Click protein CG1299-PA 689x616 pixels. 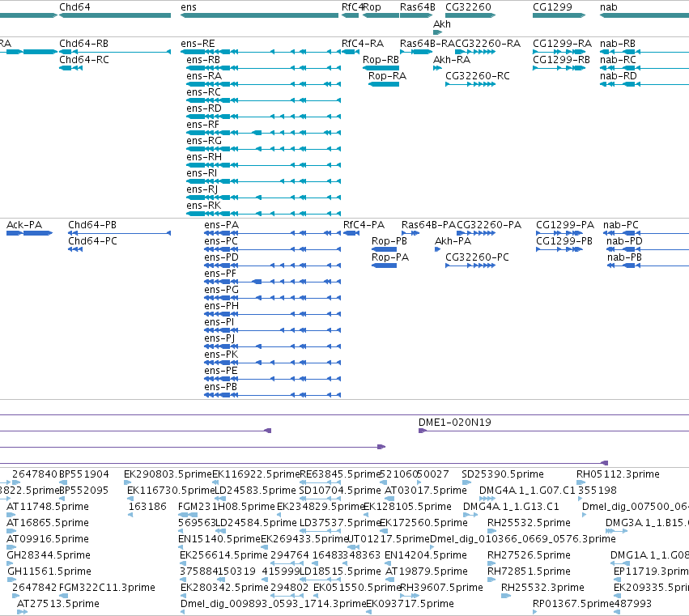565,225
